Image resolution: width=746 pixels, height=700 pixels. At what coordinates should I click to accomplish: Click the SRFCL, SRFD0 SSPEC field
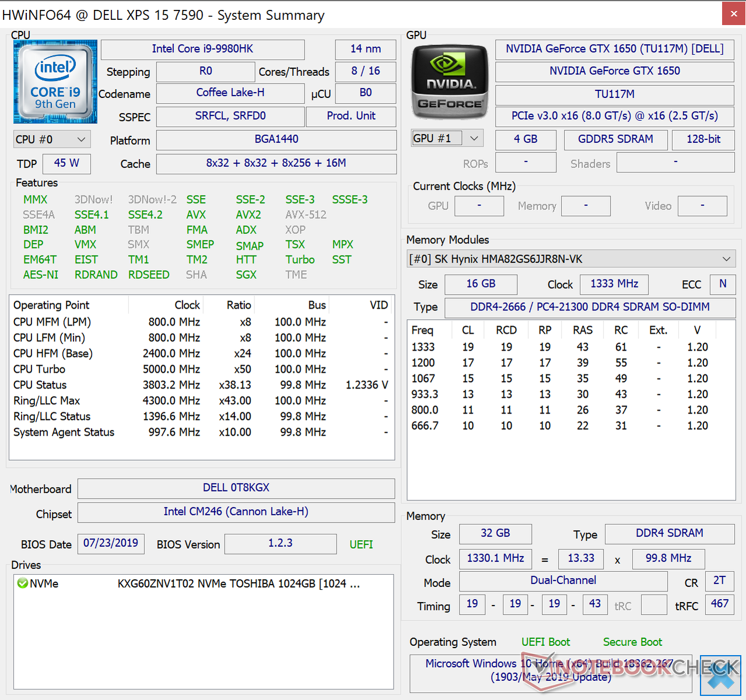coord(230,116)
